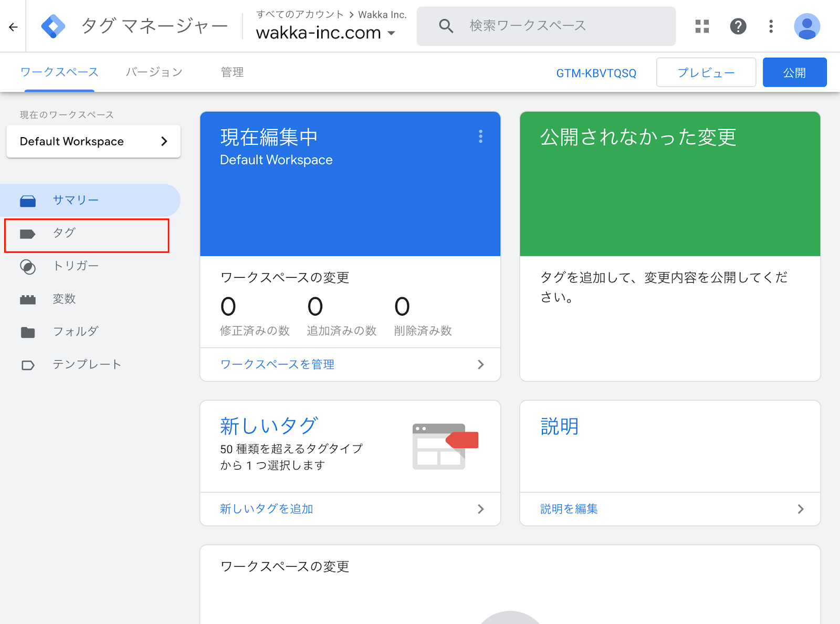Focus the 検索ワークスペース search field
Image resolution: width=840 pixels, height=624 pixels.
(546, 26)
